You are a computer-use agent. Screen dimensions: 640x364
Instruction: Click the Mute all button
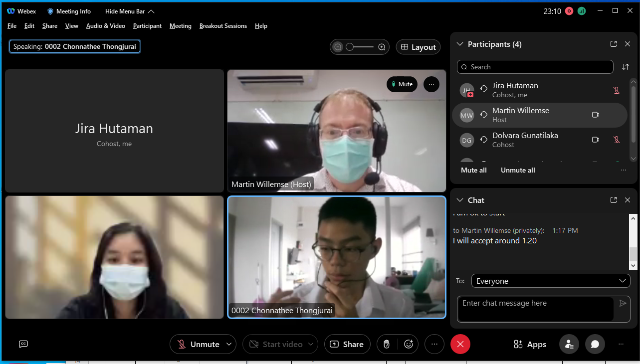point(473,170)
